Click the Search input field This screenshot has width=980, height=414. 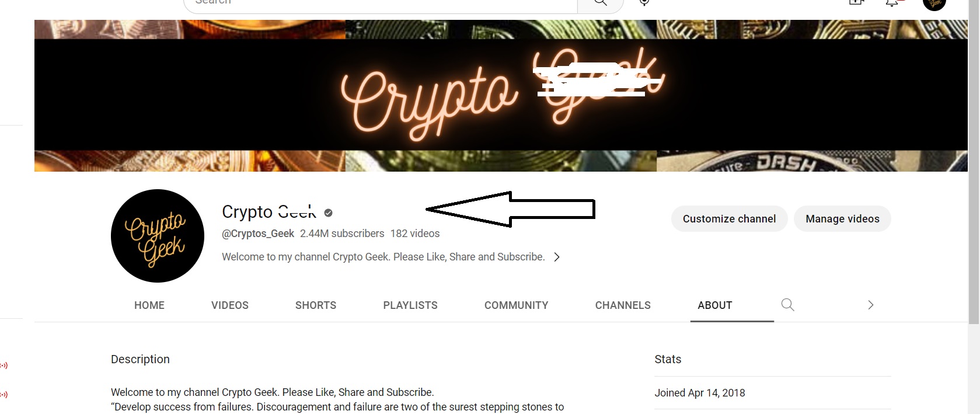[x=380, y=4]
